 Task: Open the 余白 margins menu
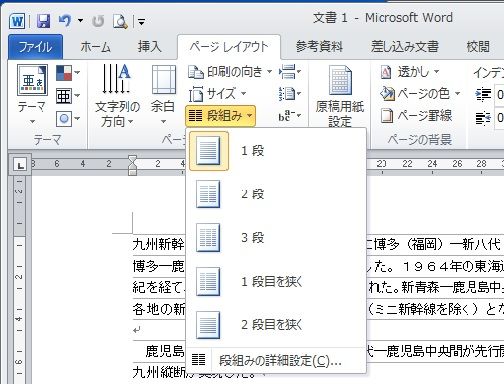[x=163, y=94]
